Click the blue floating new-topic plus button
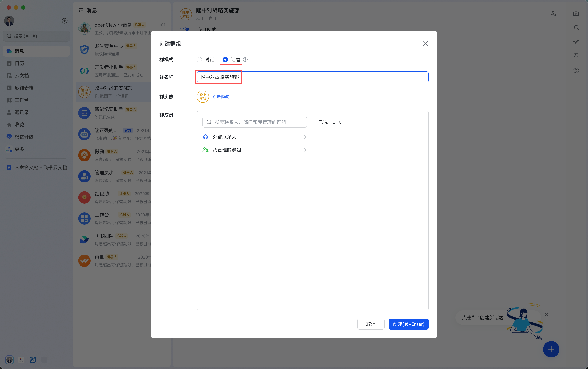The width and height of the screenshot is (588, 369). (x=551, y=349)
